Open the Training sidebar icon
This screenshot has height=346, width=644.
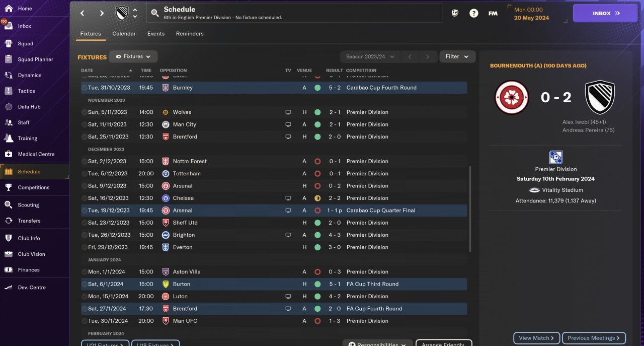coord(9,138)
